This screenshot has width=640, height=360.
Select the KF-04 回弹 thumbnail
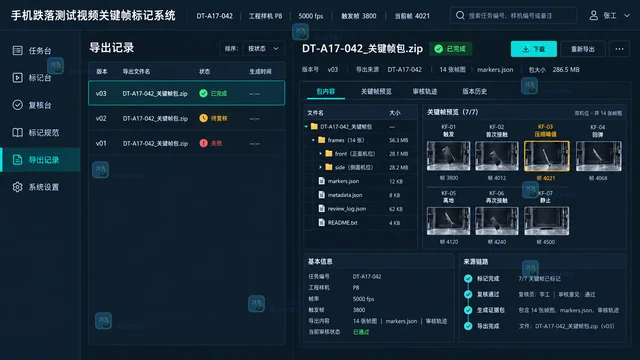pos(598,156)
